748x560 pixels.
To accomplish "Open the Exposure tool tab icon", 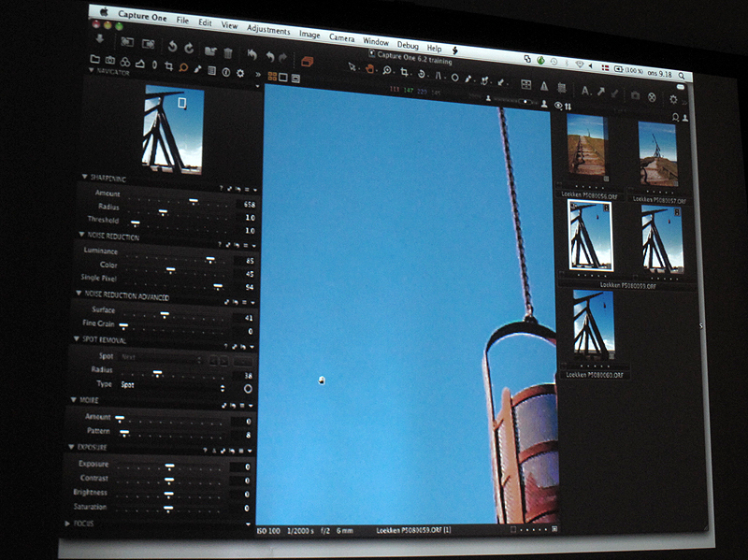I will 139,63.
